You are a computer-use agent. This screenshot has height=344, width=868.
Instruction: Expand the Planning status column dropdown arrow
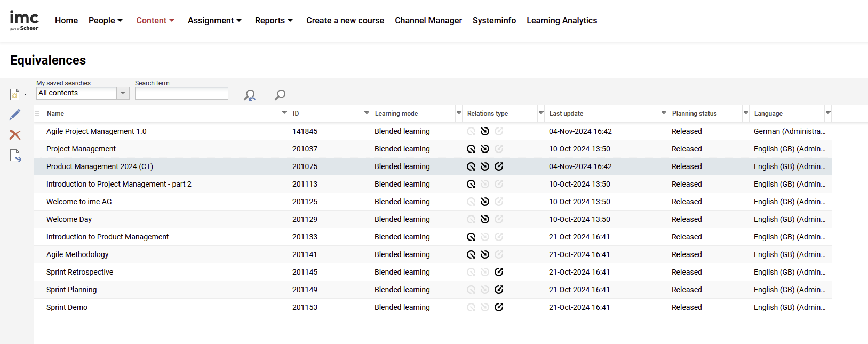(745, 113)
